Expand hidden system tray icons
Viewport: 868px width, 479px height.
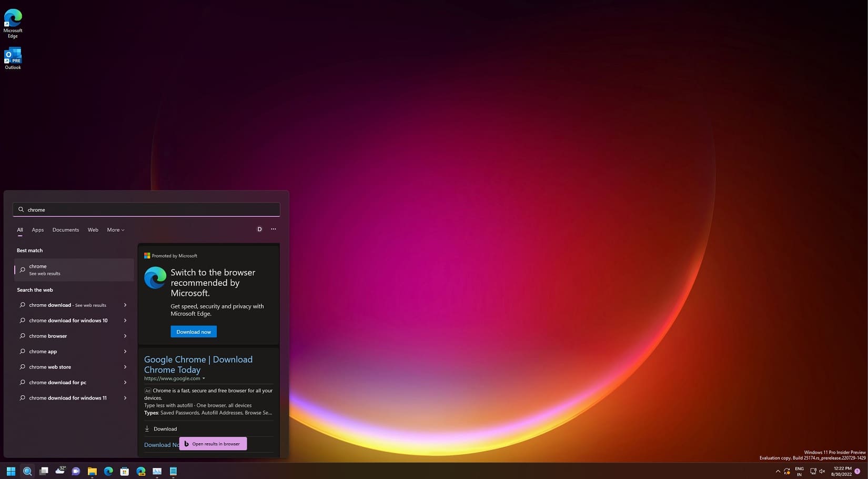pos(778,471)
